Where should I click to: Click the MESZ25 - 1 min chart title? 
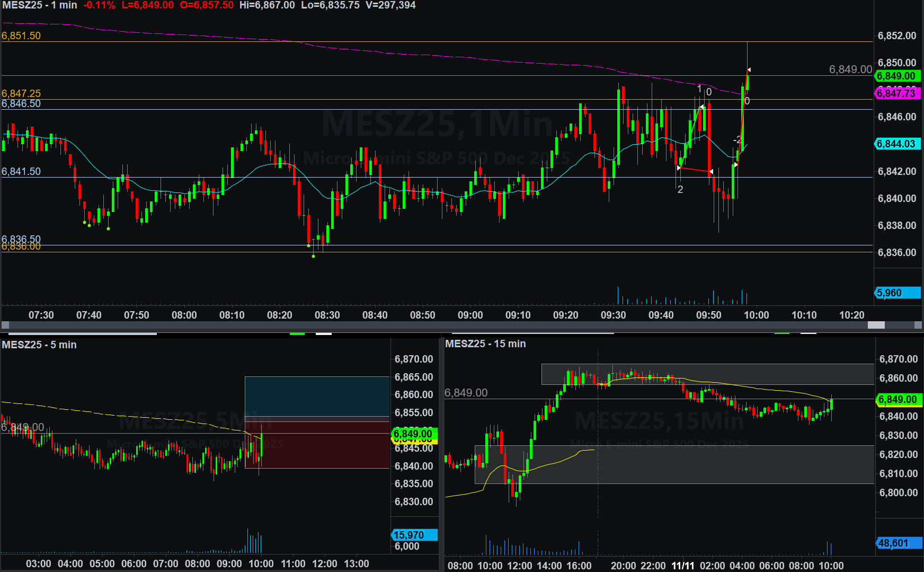[x=40, y=5]
